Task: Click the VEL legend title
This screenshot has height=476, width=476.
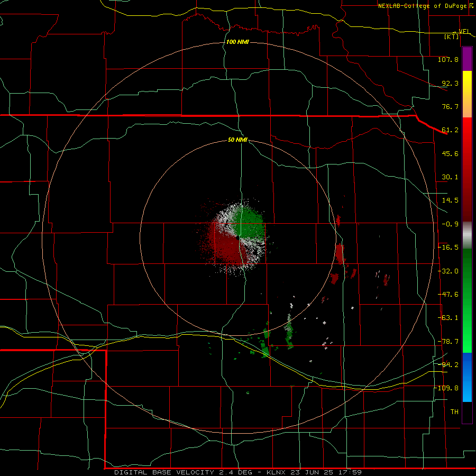Action: click(x=464, y=31)
